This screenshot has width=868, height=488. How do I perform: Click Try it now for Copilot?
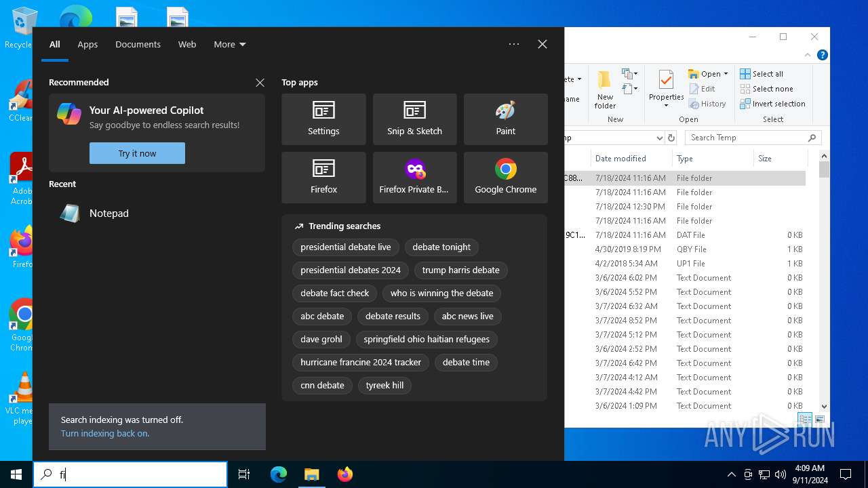click(137, 153)
